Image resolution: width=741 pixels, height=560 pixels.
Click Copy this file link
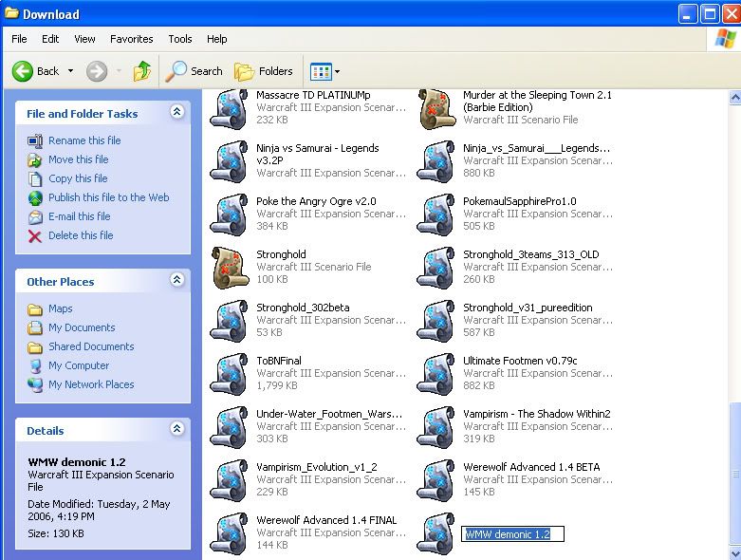78,178
